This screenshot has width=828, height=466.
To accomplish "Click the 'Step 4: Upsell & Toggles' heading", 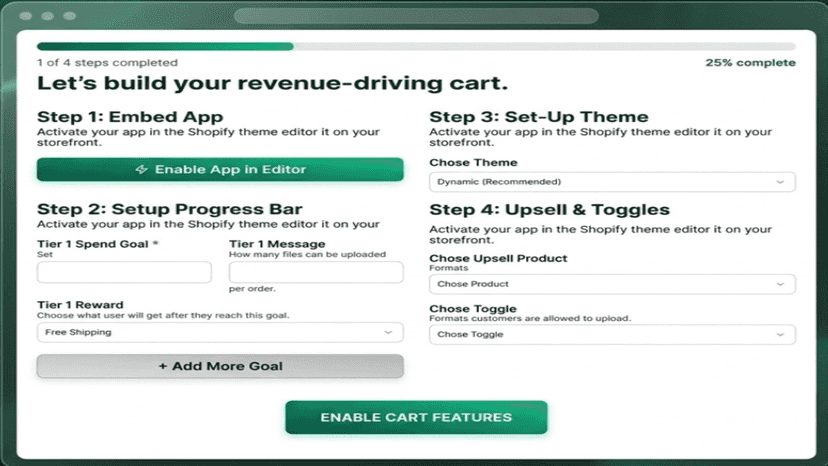I will [x=549, y=210].
